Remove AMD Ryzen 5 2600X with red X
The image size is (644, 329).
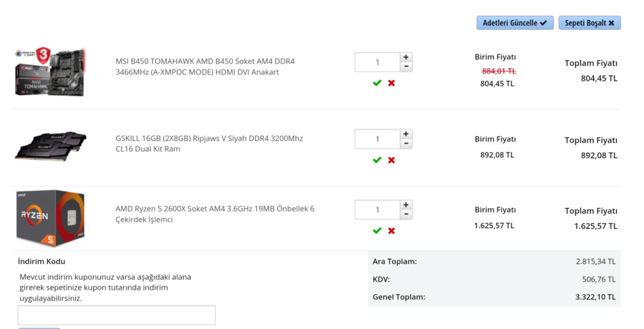pos(391,231)
